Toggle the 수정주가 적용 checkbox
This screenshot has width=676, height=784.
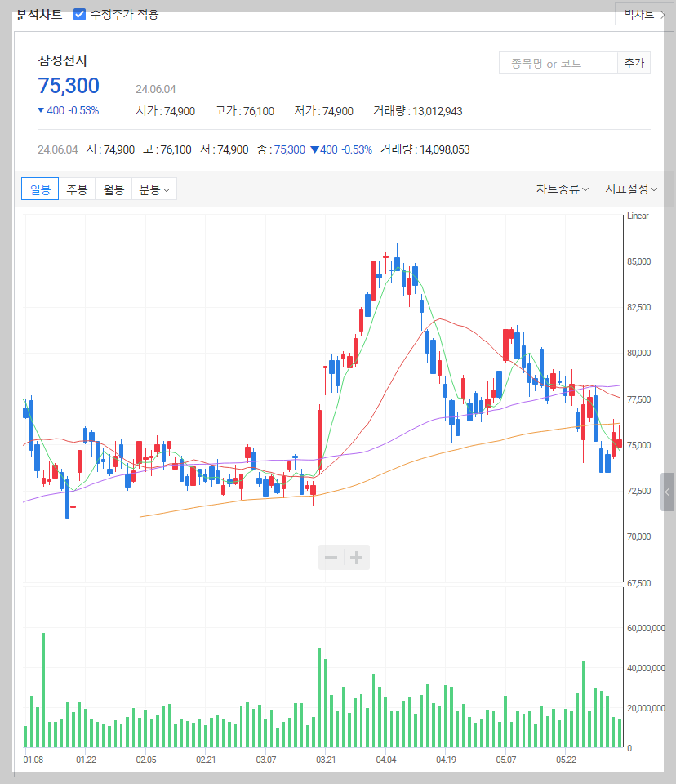[79, 15]
